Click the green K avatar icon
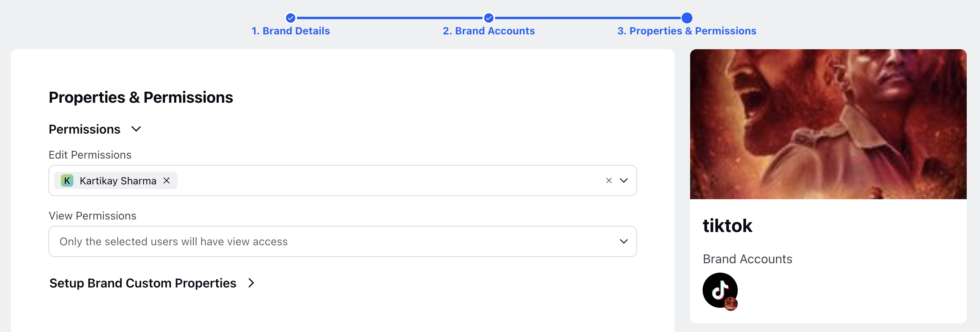The height and width of the screenshot is (332, 980). pos(67,180)
